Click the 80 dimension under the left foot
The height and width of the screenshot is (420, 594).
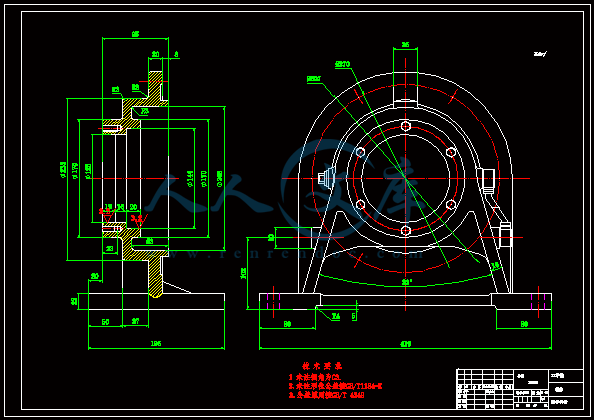tap(287, 324)
